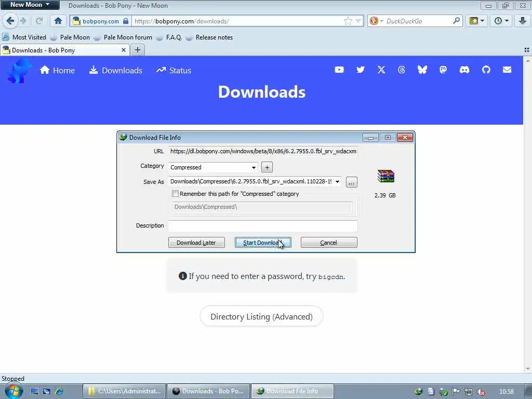Close the Downloads - Bob Pony tab
The width and height of the screenshot is (532, 399).
124,50
